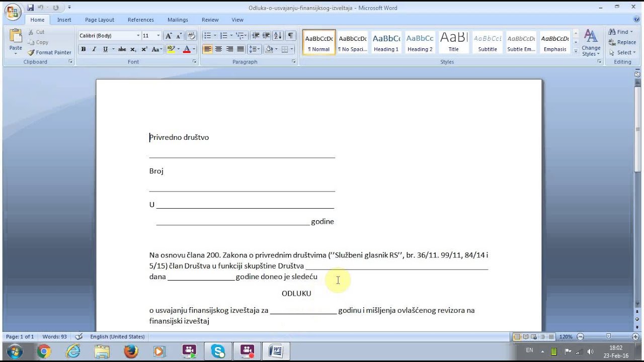
Task: Open Bullets list dropdown arrow
Action: point(215,36)
